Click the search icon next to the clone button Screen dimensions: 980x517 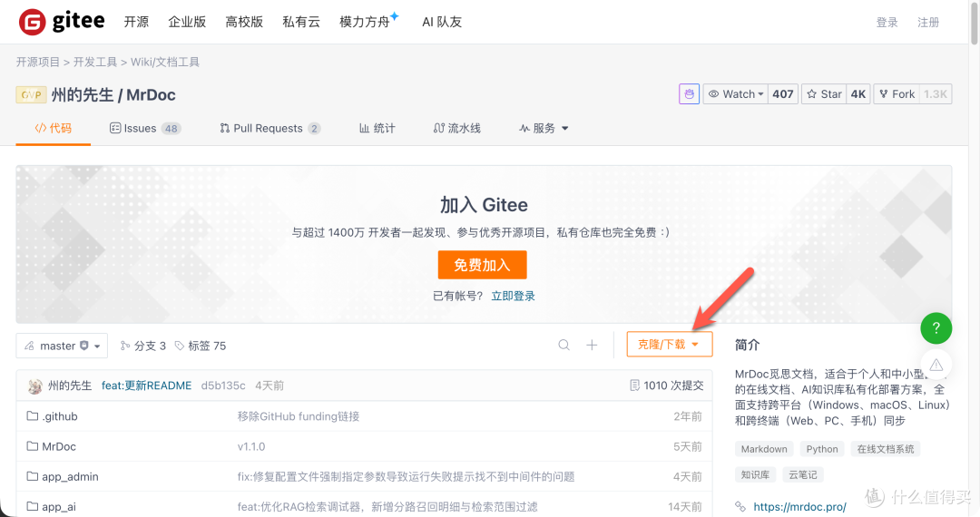click(563, 345)
